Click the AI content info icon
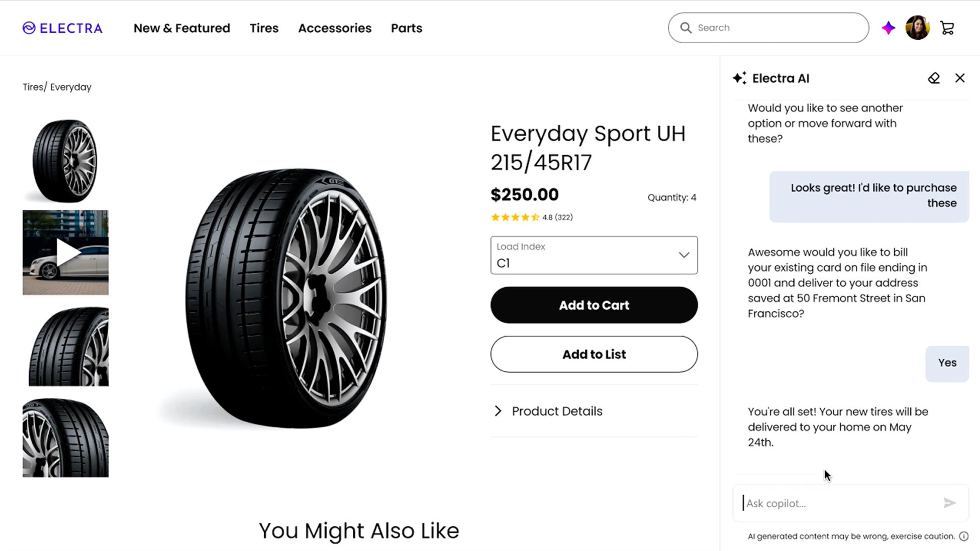The height and width of the screenshot is (551, 980). 963,536
